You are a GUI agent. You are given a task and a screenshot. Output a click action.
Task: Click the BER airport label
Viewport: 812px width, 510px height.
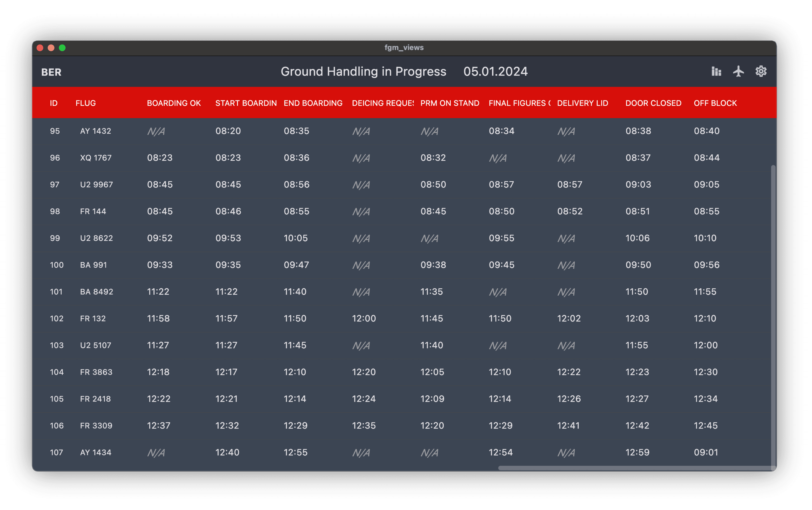51,72
